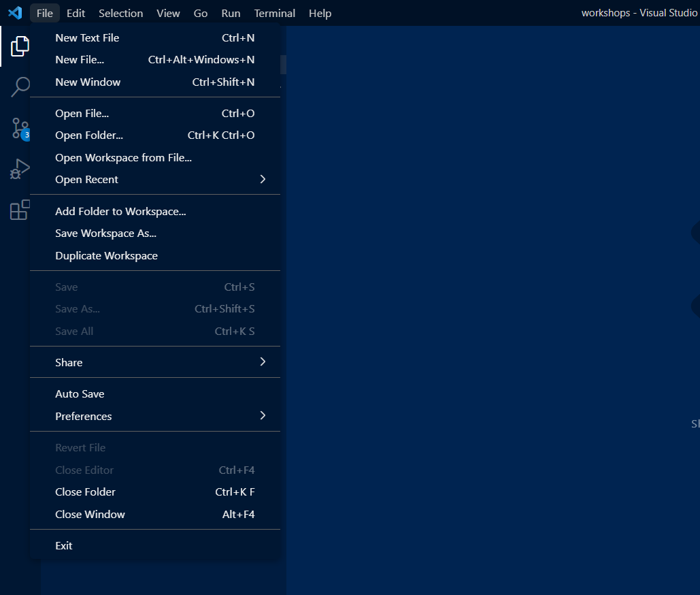Image resolution: width=700 pixels, height=595 pixels.
Task: Open the Terminal menu
Action: coord(274,13)
